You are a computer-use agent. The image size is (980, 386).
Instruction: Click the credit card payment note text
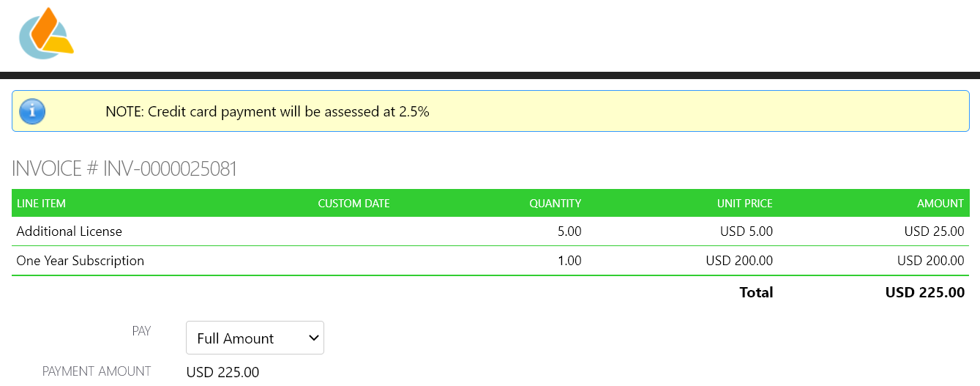pos(267,111)
